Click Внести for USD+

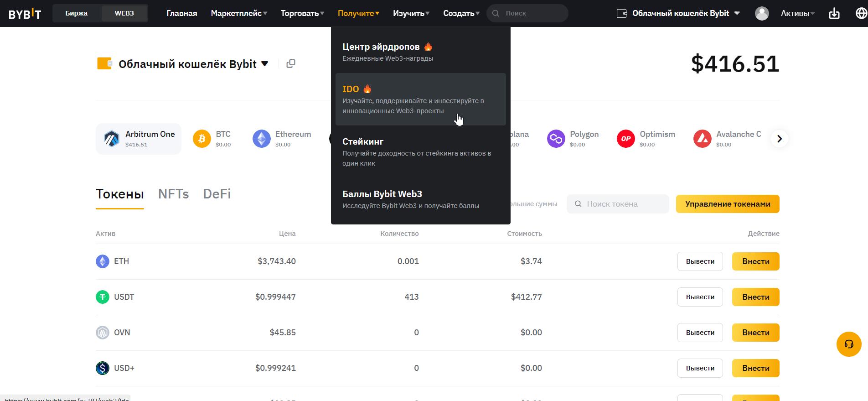coord(756,368)
